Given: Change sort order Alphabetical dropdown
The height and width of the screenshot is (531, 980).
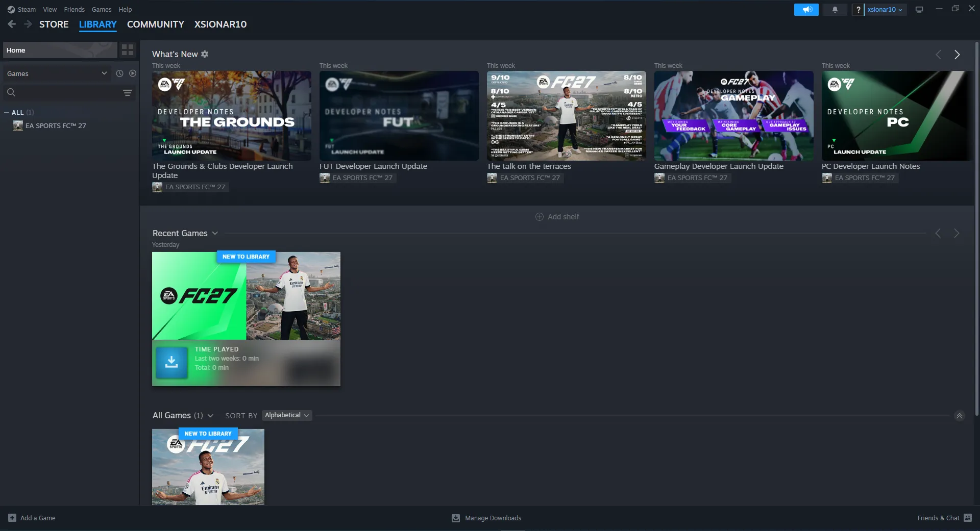Looking at the screenshot, I should click(x=287, y=415).
